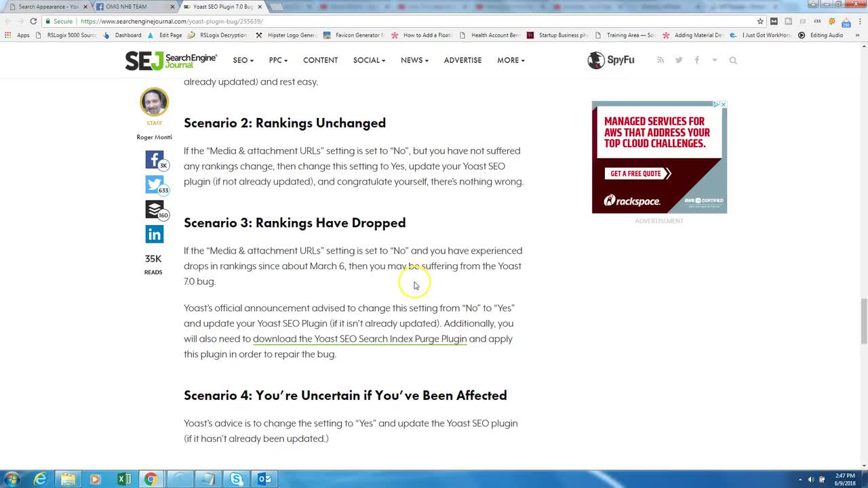Click the Scenario 2: Rankings Unchanged heading
This screenshot has height=488, width=868.
pyautogui.click(x=285, y=123)
